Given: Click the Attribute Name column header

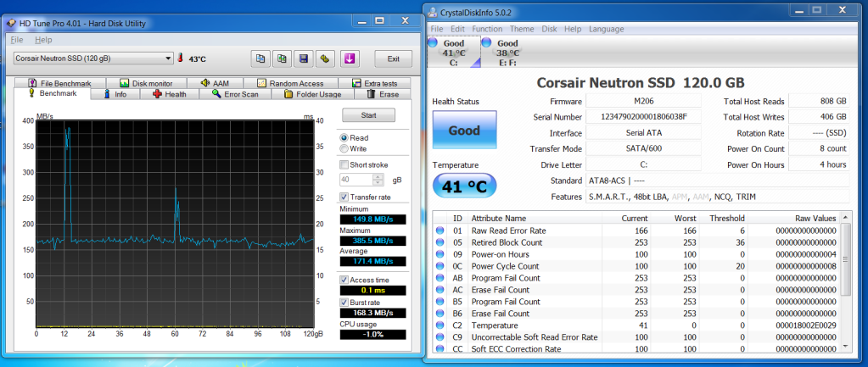Looking at the screenshot, I should (x=535, y=219).
